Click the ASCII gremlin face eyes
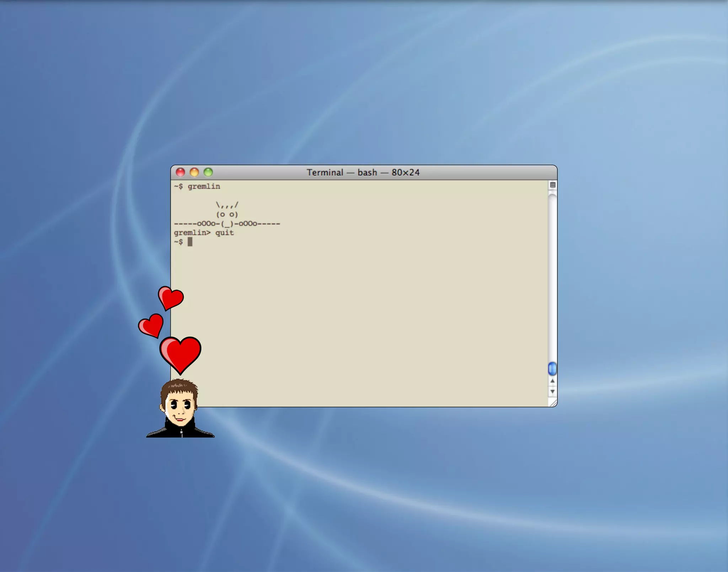The image size is (728, 572). tap(227, 214)
